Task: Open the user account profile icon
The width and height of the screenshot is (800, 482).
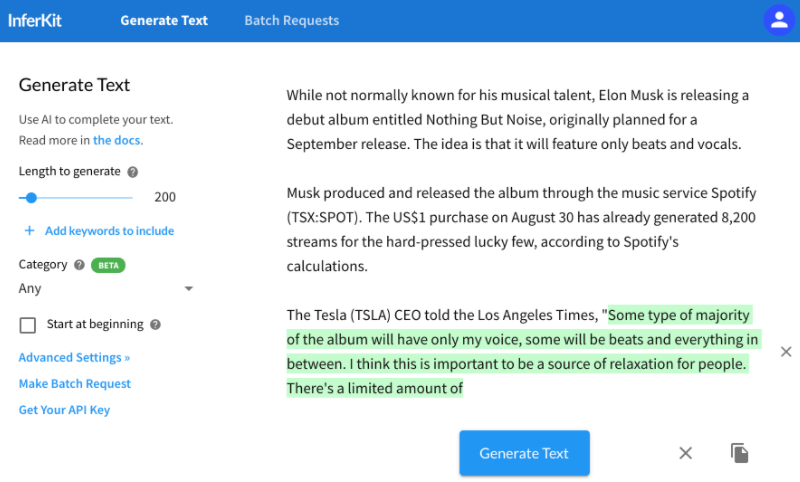Action: 777,20
